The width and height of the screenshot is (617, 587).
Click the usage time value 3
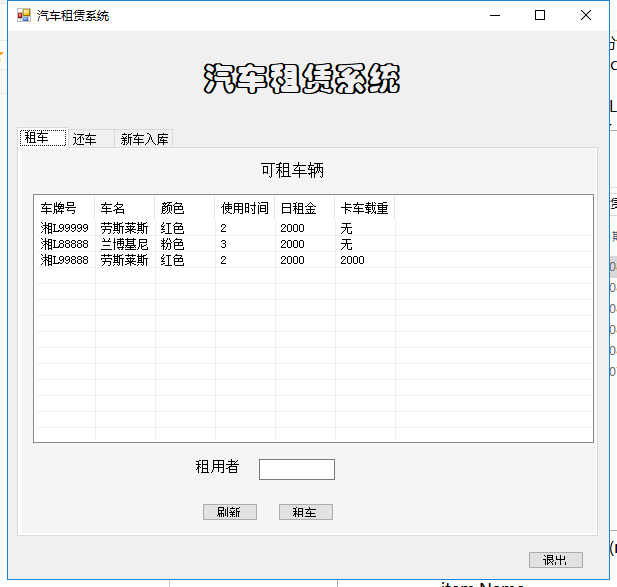(x=224, y=244)
